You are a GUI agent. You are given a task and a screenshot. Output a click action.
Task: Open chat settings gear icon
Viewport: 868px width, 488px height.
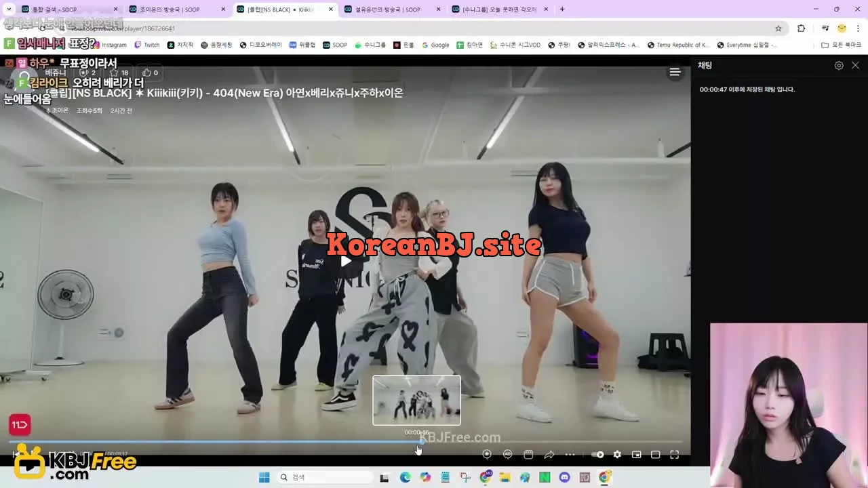coord(839,65)
